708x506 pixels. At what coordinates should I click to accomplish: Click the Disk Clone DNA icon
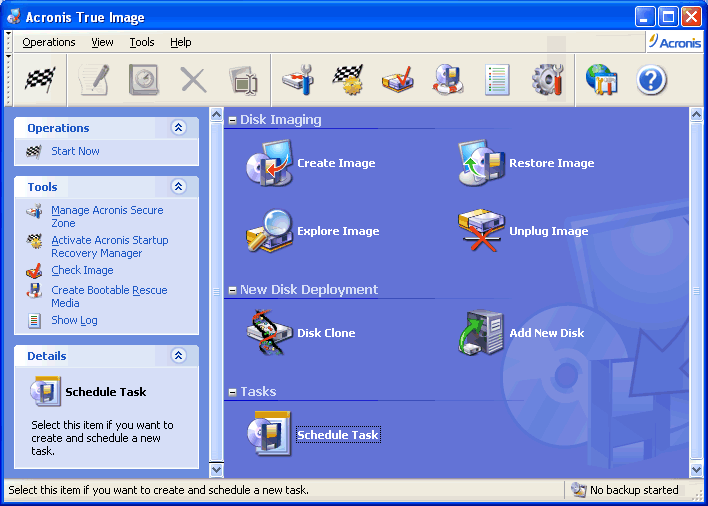click(x=269, y=333)
